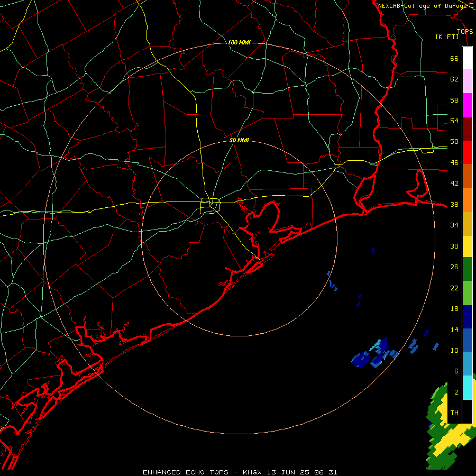Select the dark green legend swatch
Viewport: 476px width, 476px height.
point(467,269)
